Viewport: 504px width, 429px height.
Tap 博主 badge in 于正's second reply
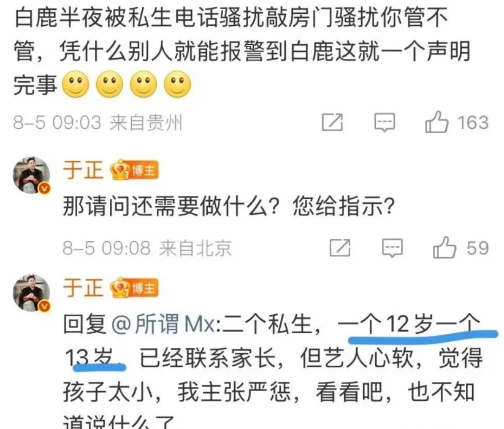click(144, 288)
